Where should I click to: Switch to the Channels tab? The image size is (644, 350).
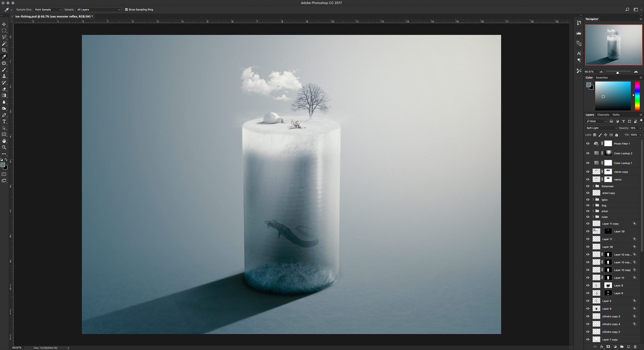pos(603,115)
